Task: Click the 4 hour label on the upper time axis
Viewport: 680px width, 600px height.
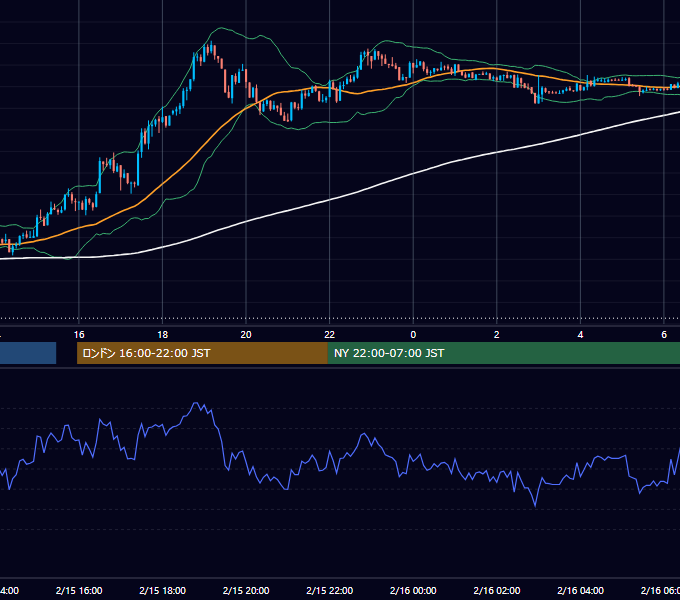Action: click(580, 335)
